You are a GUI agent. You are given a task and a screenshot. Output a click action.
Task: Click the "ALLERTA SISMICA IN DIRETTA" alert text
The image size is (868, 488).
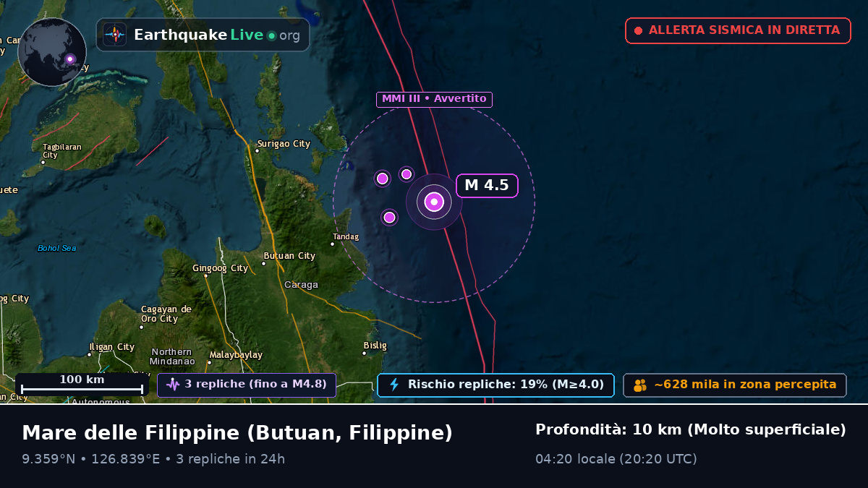[x=744, y=30]
